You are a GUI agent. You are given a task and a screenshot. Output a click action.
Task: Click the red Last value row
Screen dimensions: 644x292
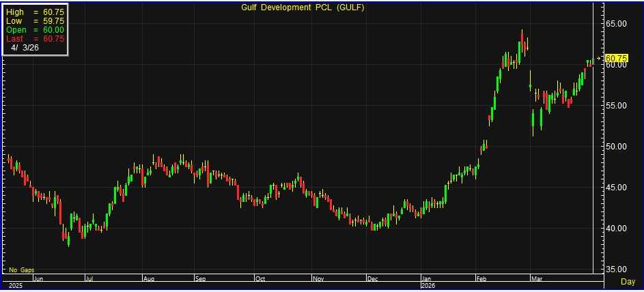tap(35, 39)
